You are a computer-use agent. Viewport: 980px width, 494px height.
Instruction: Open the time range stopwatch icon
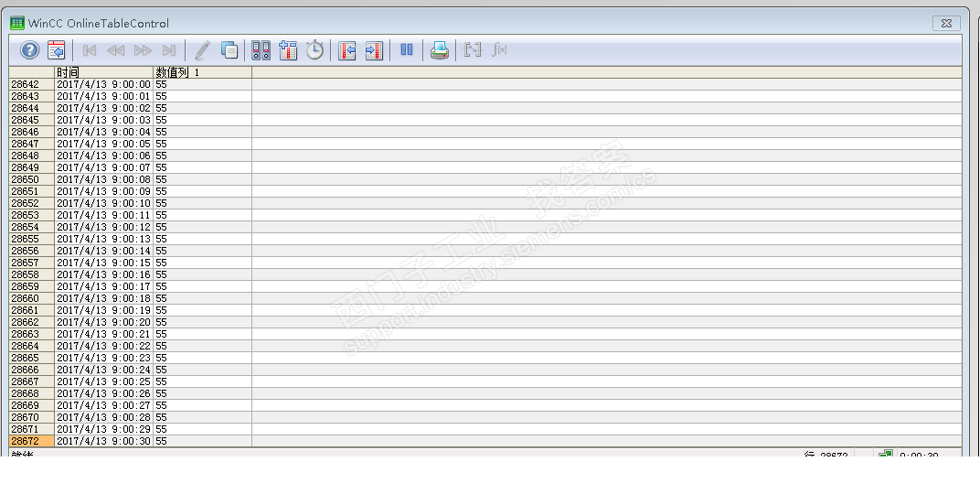tap(314, 50)
